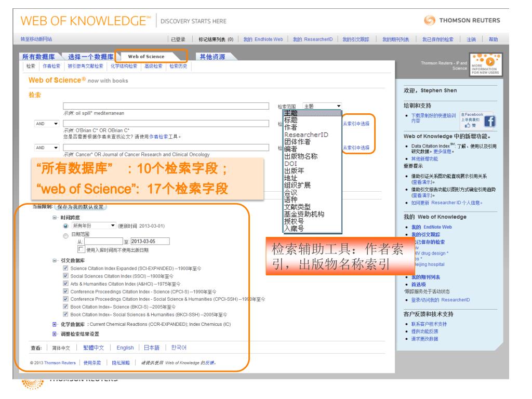The height and width of the screenshot is (399, 532).
Task: Choose 出版物名称 in the field list
Action: coord(301,156)
